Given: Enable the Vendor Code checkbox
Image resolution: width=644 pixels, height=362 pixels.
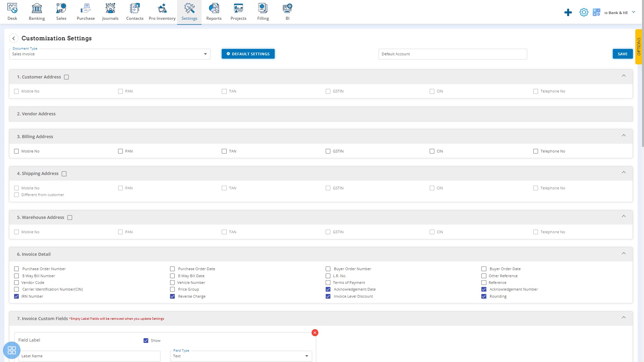Looking at the screenshot, I should pos(17,283).
